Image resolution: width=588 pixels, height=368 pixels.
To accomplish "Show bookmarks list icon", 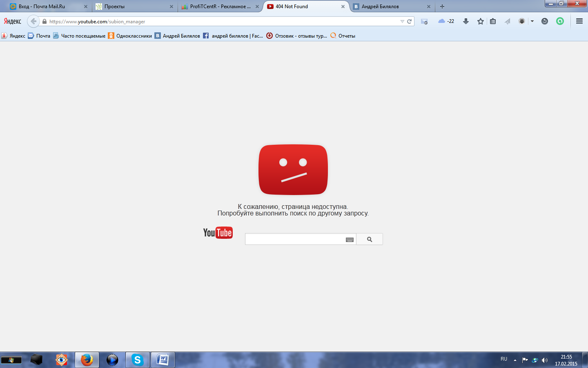I will click(x=493, y=21).
